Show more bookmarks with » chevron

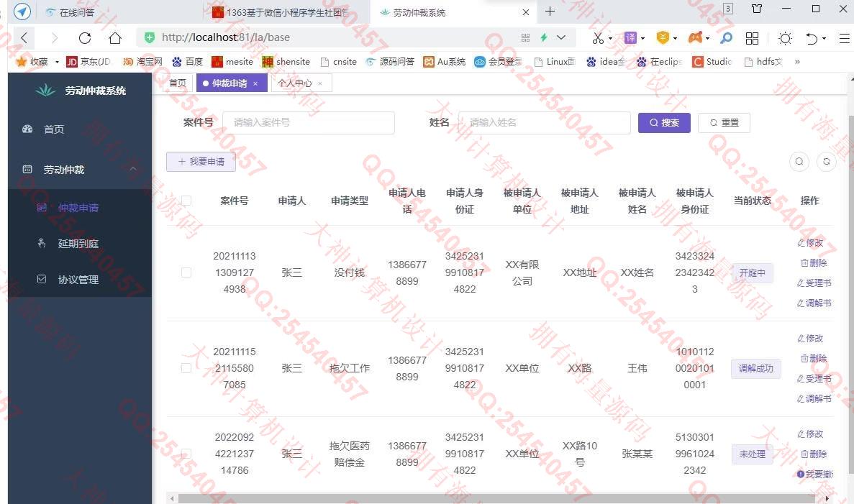[x=797, y=62]
